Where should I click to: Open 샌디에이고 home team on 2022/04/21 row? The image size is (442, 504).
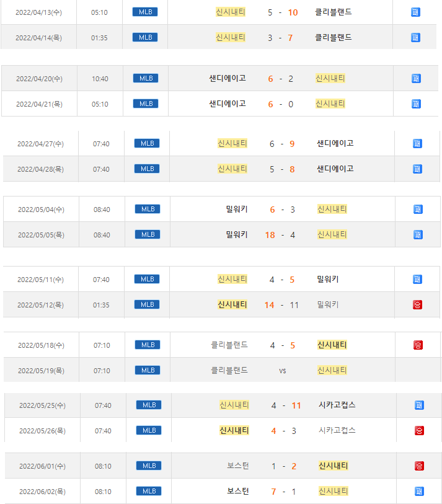coord(228,104)
